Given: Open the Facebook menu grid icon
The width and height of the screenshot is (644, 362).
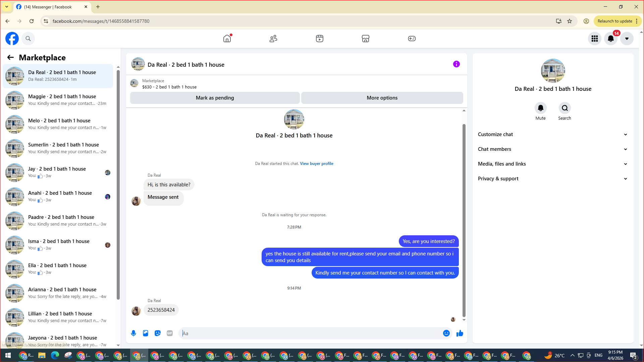Looking at the screenshot, I should click(595, 39).
